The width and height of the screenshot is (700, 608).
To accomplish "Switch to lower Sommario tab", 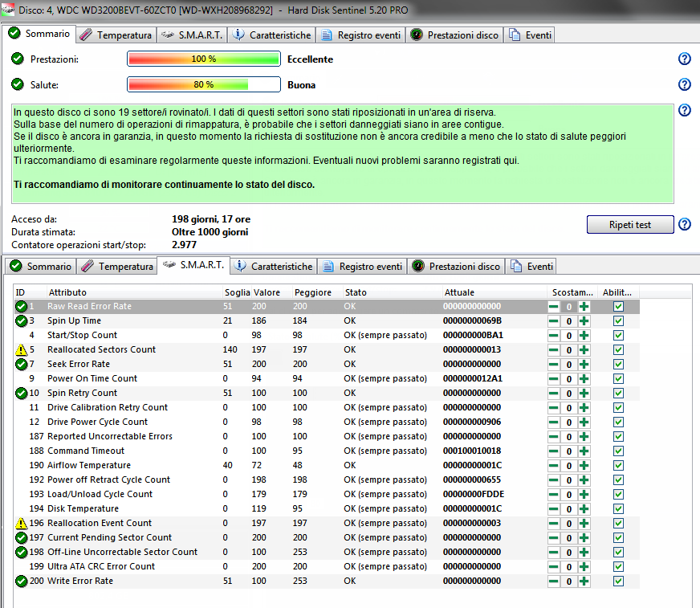I will 41,267.
